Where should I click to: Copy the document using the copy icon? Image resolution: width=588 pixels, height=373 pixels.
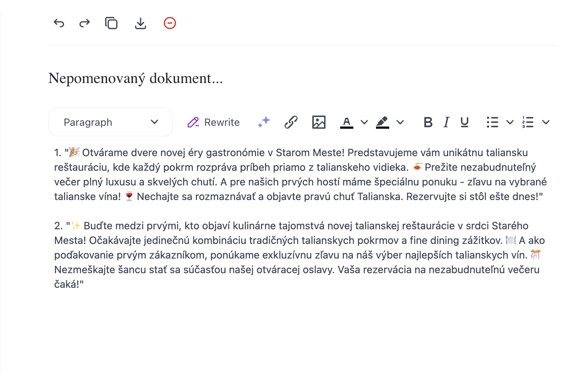(x=111, y=23)
